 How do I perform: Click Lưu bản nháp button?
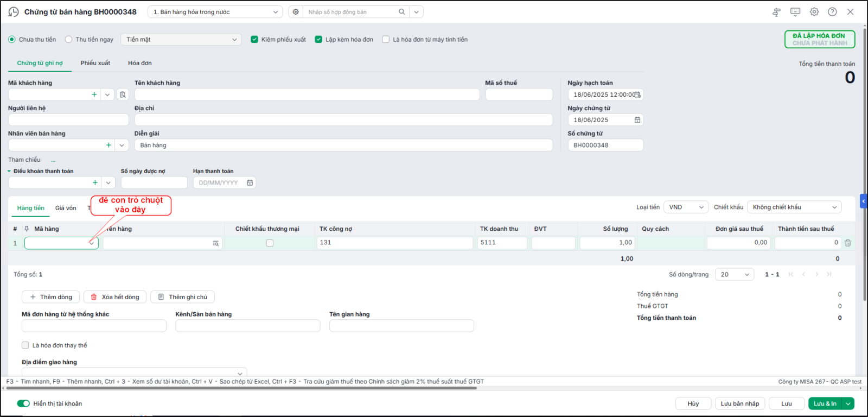pyautogui.click(x=740, y=403)
